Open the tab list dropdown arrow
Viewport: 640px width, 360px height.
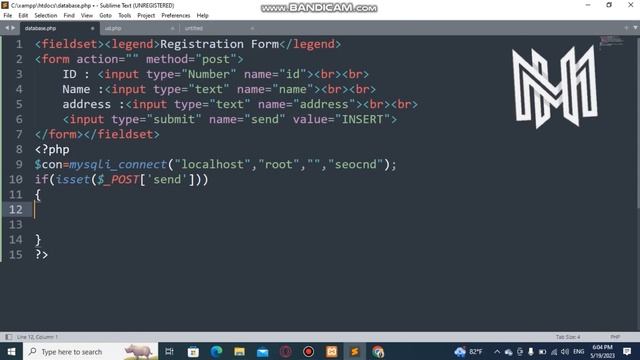636,27
